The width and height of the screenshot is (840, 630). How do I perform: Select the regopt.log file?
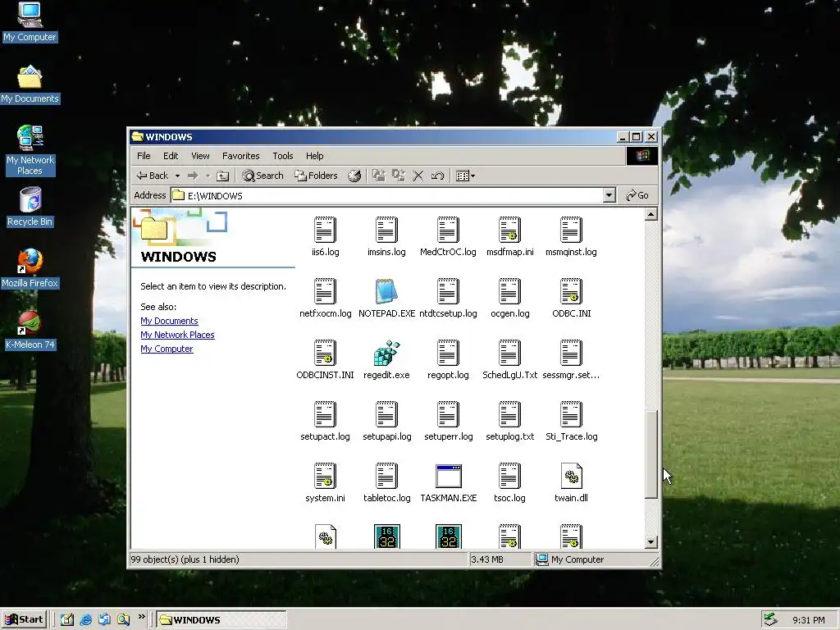[448, 359]
